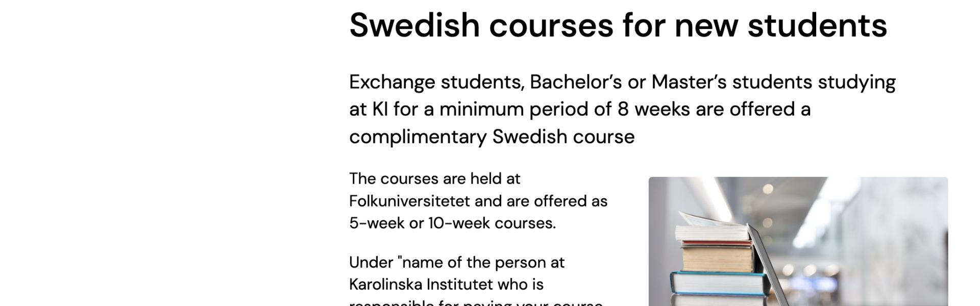The height and width of the screenshot is (306, 980).
Task: Click the word "Folkuniversitetet"
Action: click(409, 201)
